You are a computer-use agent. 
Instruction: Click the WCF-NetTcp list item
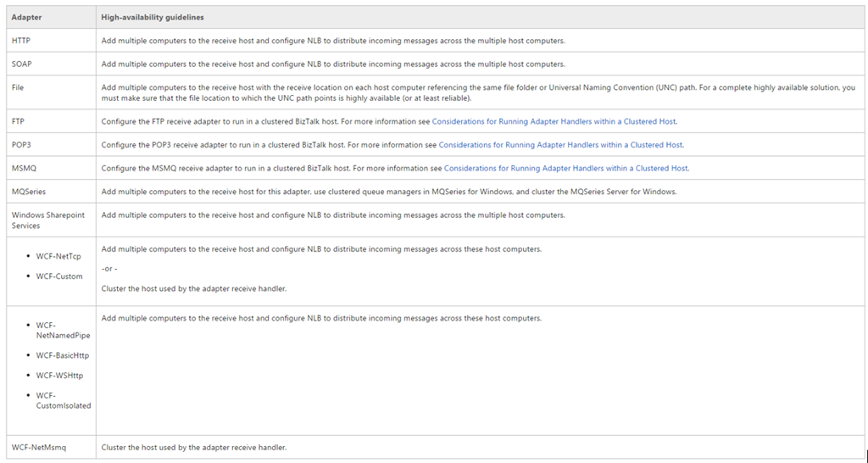pyautogui.click(x=58, y=256)
